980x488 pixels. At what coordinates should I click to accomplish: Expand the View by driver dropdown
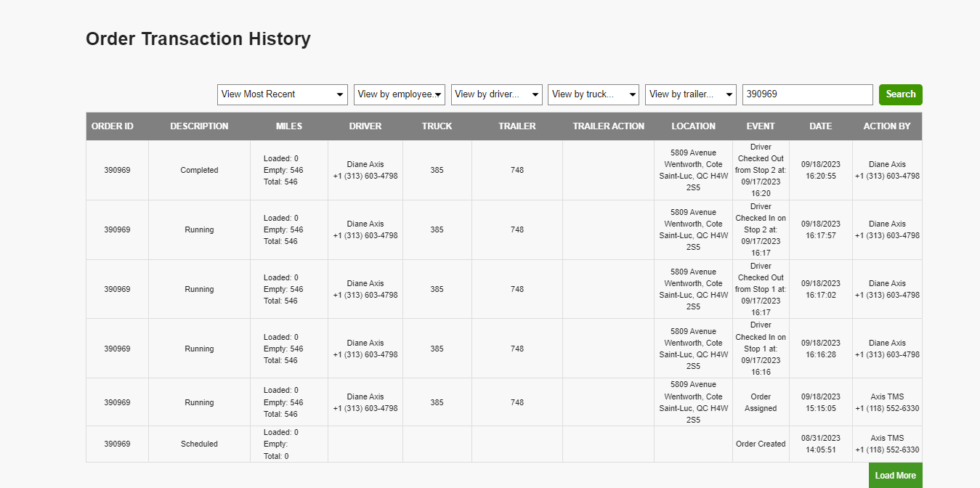tap(497, 94)
